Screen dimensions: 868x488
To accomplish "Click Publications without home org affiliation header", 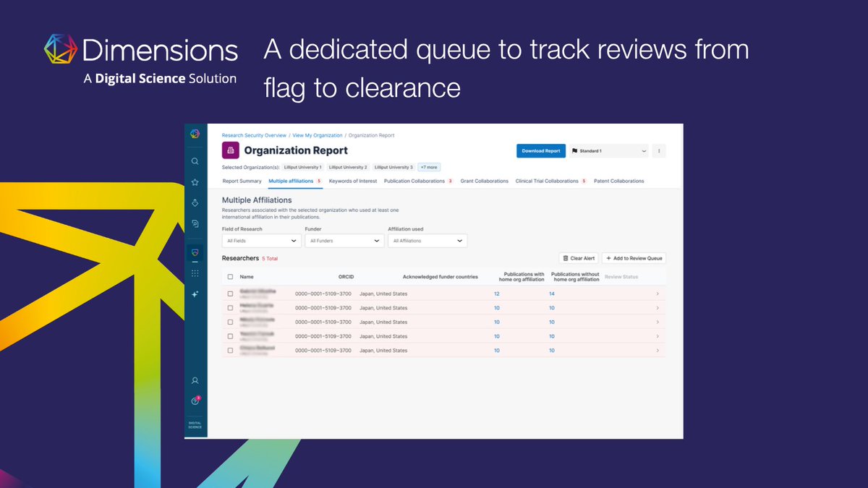I will point(575,277).
